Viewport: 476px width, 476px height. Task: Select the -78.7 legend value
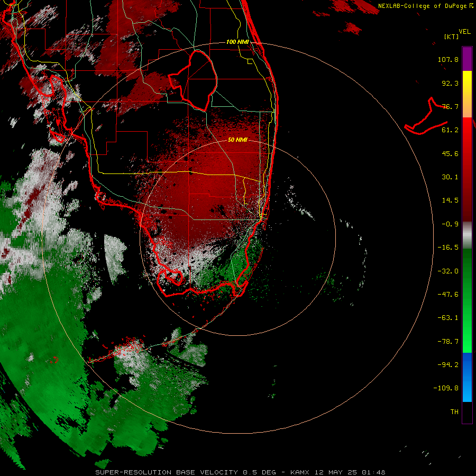[x=448, y=342]
